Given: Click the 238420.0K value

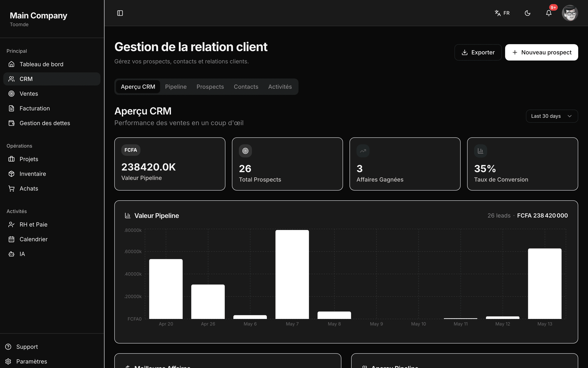Looking at the screenshot, I should point(148,167).
